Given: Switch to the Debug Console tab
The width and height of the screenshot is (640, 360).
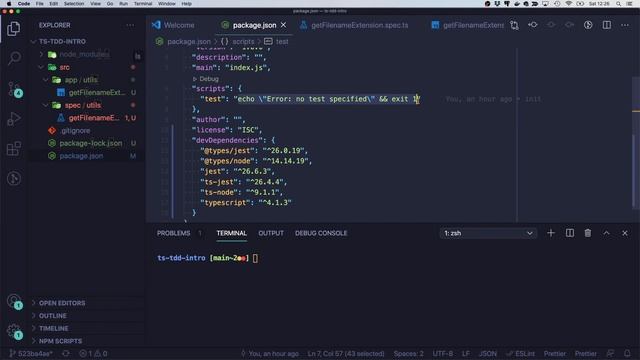Looking at the screenshot, I should tap(321, 233).
